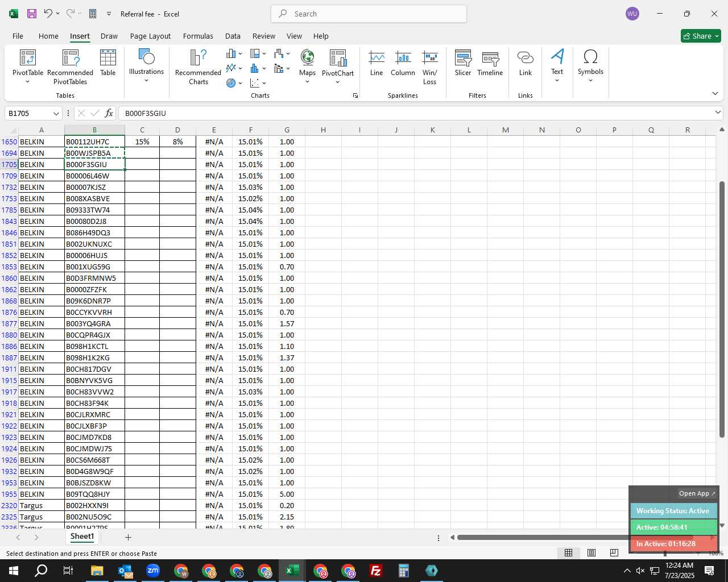This screenshot has width=728, height=582.
Task: Expand the Maps dropdown
Action: [308, 82]
